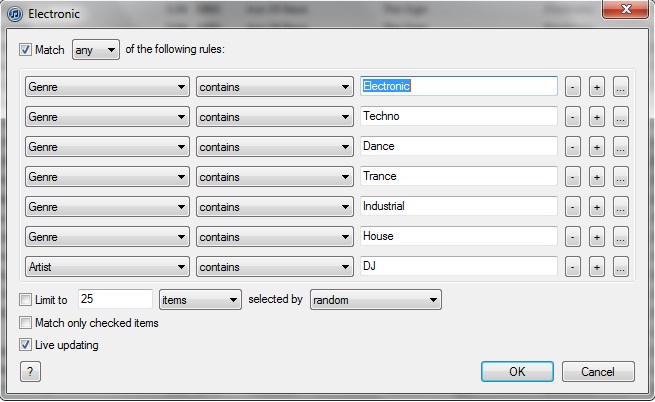Click the Electronic text input field
Screen dimensions: 655x402
458,87
